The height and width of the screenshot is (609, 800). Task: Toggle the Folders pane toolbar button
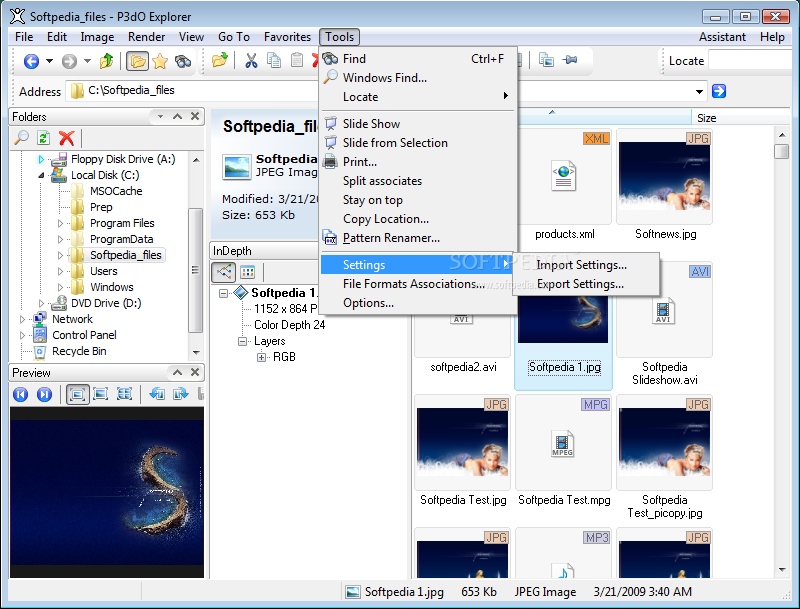coord(137,61)
